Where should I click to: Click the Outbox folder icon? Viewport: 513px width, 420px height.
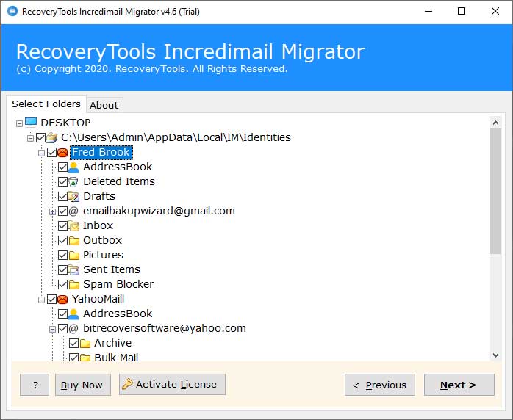coord(74,241)
